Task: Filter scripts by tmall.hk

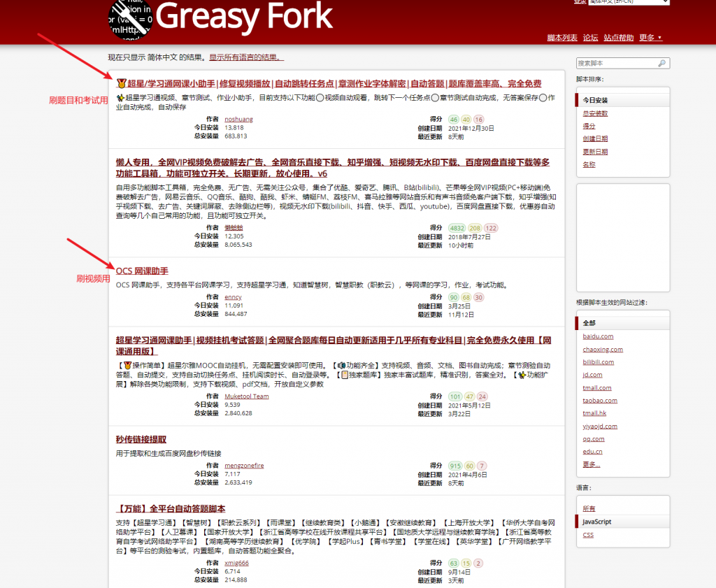Action: tap(594, 413)
